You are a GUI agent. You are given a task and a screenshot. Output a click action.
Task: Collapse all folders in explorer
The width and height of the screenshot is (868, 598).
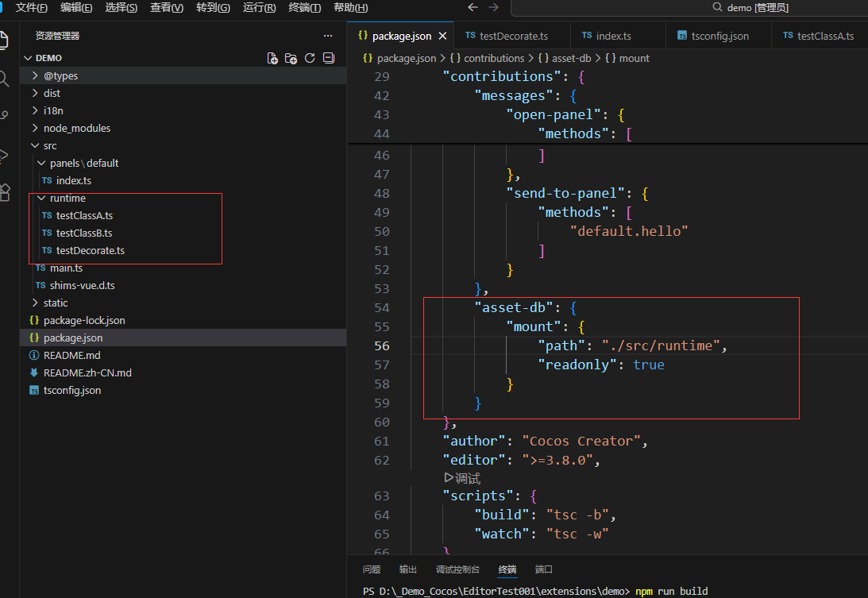[x=328, y=58]
